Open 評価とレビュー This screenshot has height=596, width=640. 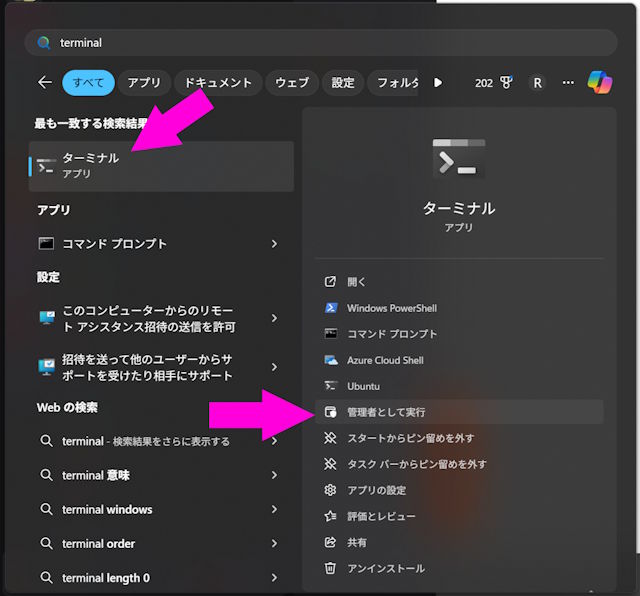pos(459,516)
